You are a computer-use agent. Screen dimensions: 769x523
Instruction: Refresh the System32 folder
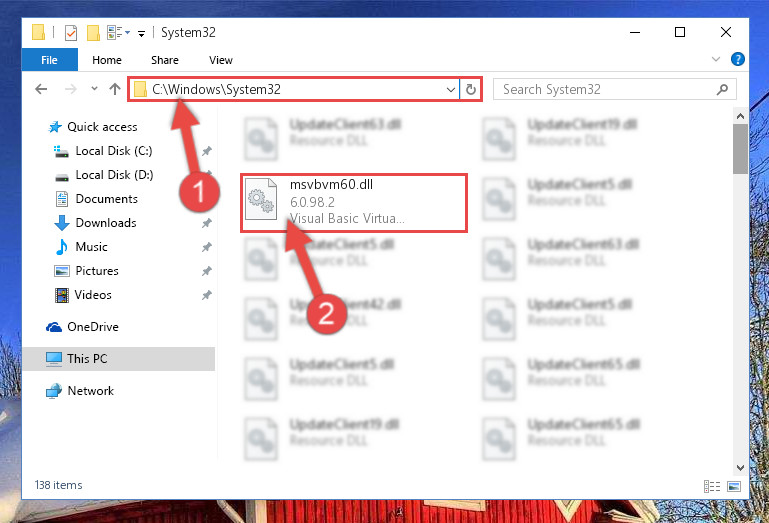click(x=470, y=89)
